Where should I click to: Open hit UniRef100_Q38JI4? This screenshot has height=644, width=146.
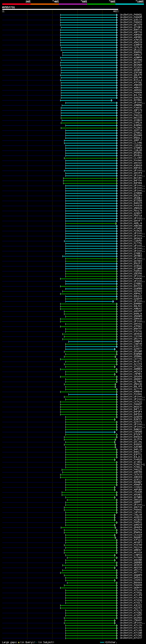coord(131,20)
